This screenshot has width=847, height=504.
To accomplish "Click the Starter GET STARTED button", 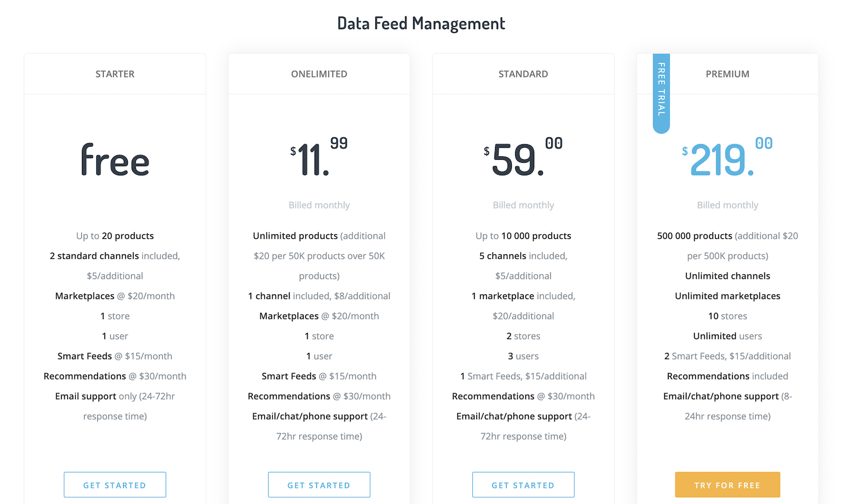I will click(115, 485).
